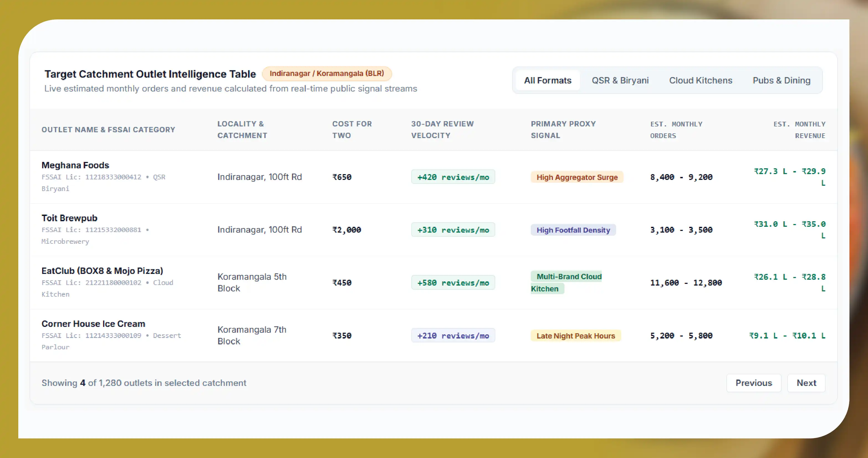Click the 3,100 - 3,500 orders value
Screen dimensions: 868x458
point(681,230)
